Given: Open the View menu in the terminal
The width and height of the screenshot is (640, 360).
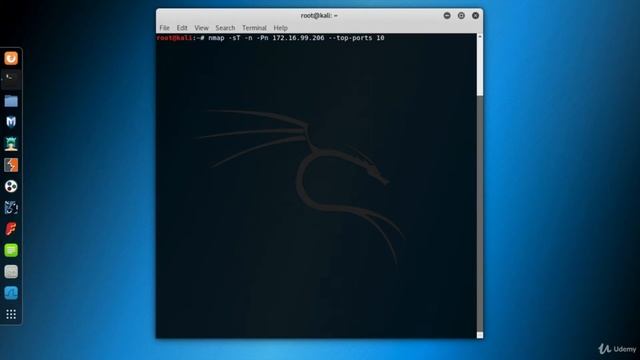Looking at the screenshot, I should 201,28.
